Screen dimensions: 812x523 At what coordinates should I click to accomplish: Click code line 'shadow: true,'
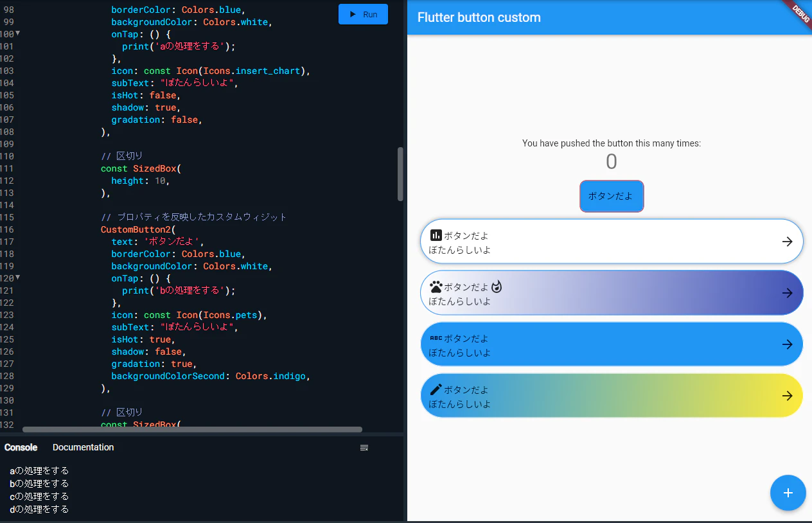pos(146,107)
